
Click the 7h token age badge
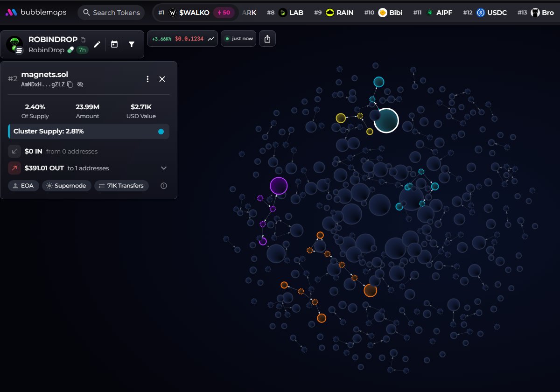pos(83,50)
